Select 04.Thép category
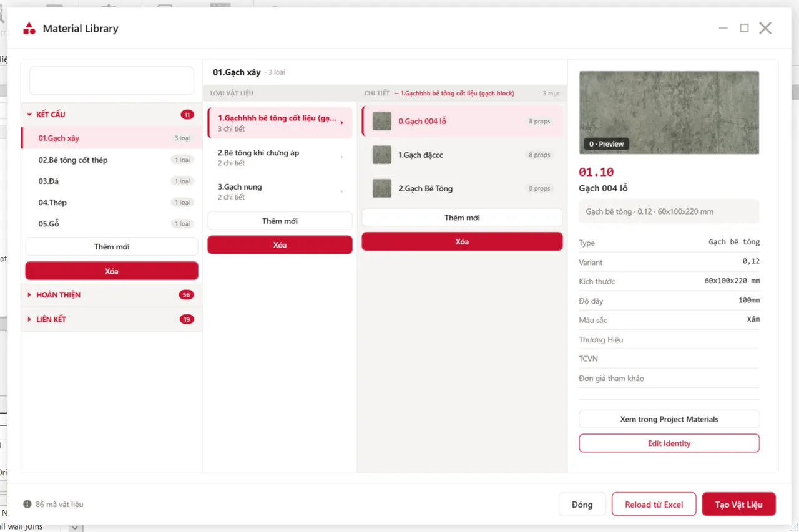Screen dimensions: 799x532 pyautogui.click(x=112, y=202)
